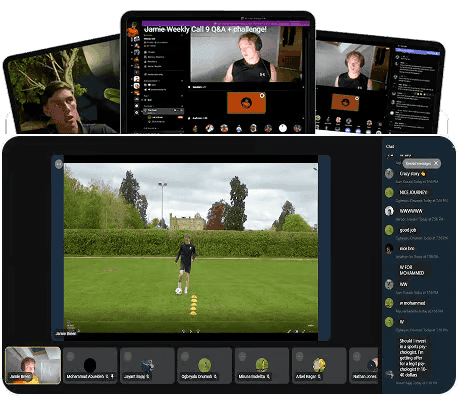Click the 'NICE JOURNEY' chat message

click(x=413, y=192)
